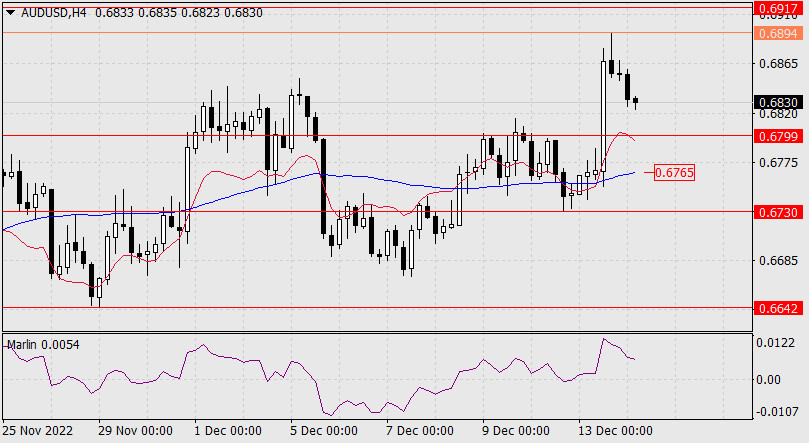
Task: Select the 0.6642 support level label
Action: point(779,309)
